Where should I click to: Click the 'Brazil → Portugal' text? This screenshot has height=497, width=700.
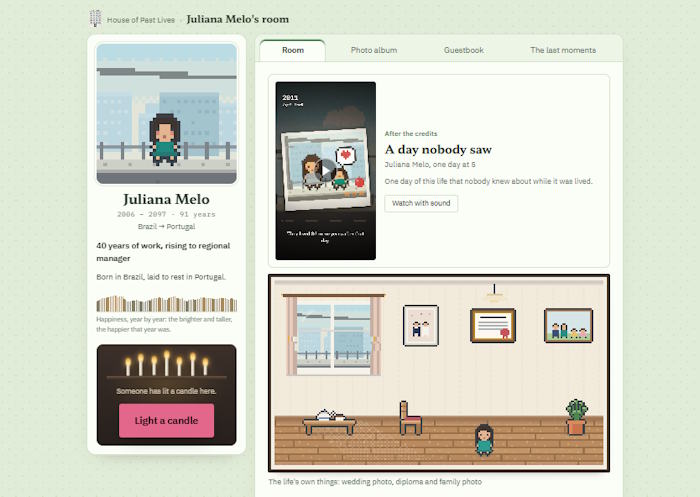[x=167, y=226]
